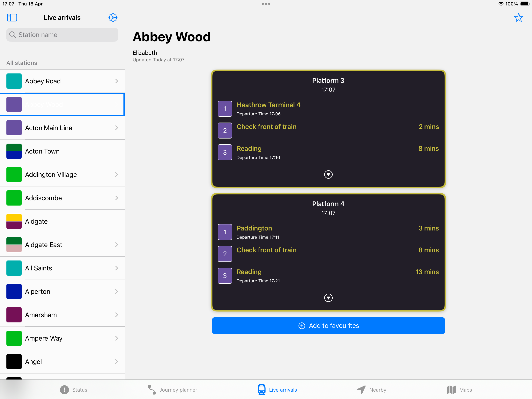The height and width of the screenshot is (399, 532).
Task: Switch to the Journey planner tab
Action: pyautogui.click(x=172, y=390)
